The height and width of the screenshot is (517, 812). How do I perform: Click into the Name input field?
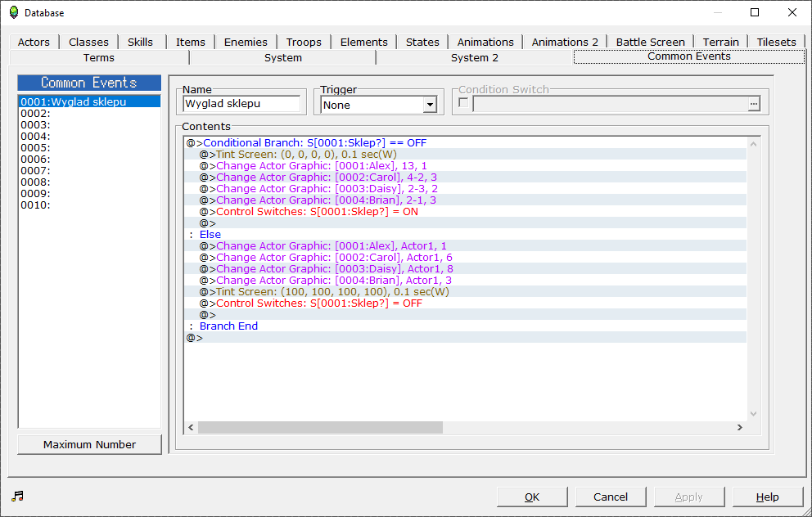[241, 104]
